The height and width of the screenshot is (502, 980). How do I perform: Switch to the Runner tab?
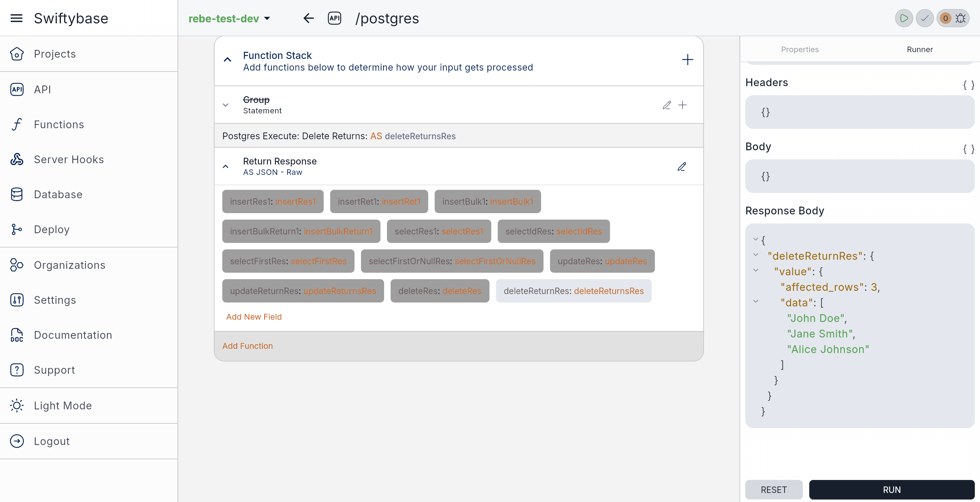click(x=919, y=50)
